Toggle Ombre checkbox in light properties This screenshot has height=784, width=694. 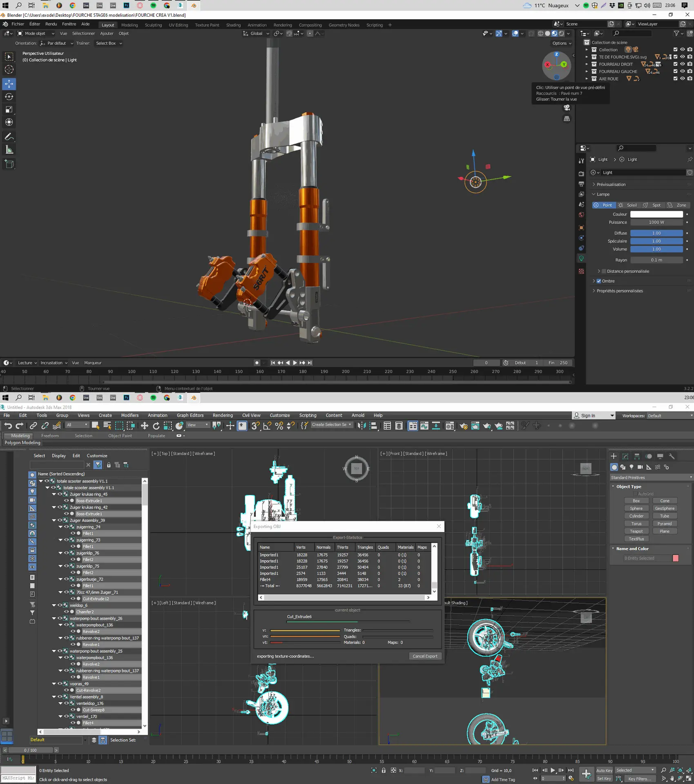[599, 281]
